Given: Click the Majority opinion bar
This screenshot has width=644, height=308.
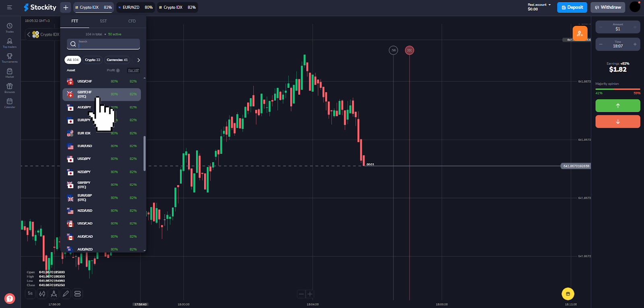Looking at the screenshot, I should click(618, 89).
